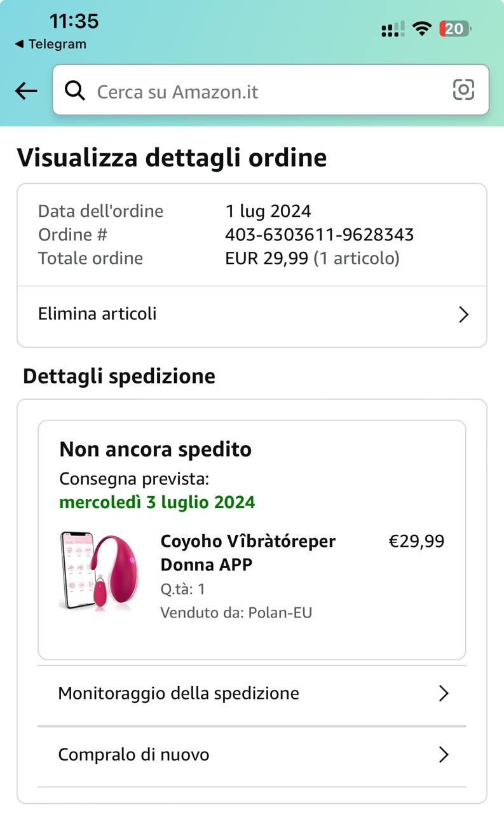Tap seller name Polan-EU

tap(280, 613)
